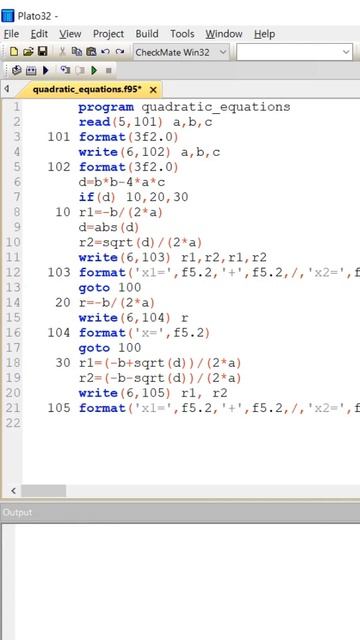Click 'r1=(-b+sqrt(d))/(2*a)' on line 18
This screenshot has width=360, height=640.
click(x=160, y=363)
